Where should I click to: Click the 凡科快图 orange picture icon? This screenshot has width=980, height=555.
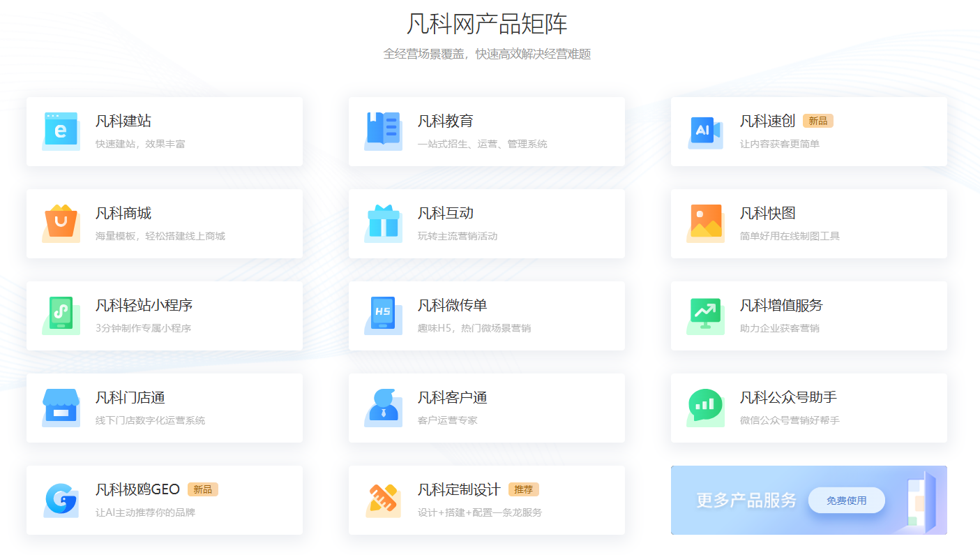pos(705,223)
